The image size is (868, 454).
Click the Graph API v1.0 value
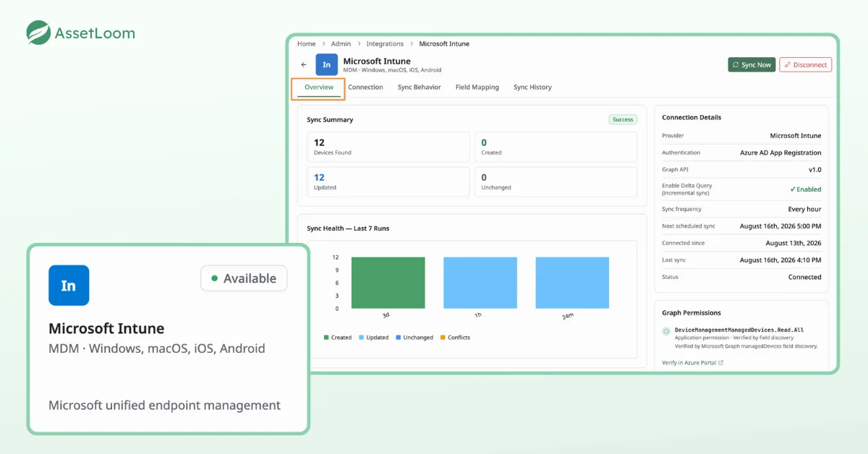pyautogui.click(x=814, y=170)
